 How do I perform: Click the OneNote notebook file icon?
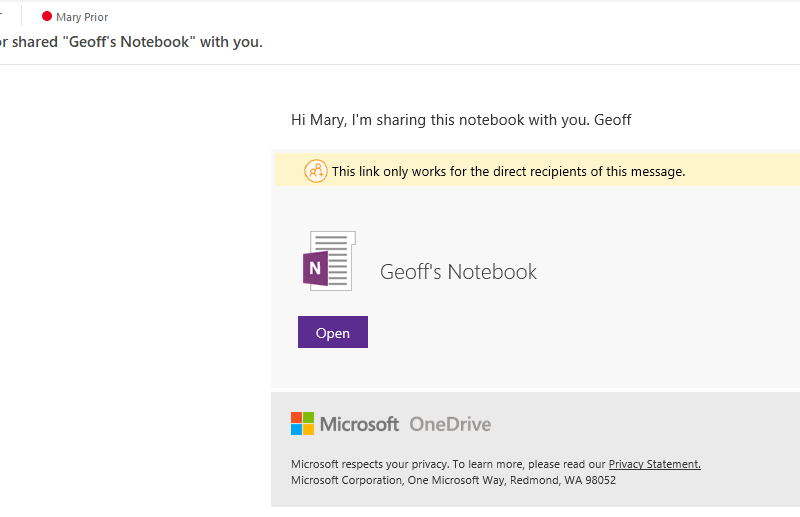click(330, 261)
